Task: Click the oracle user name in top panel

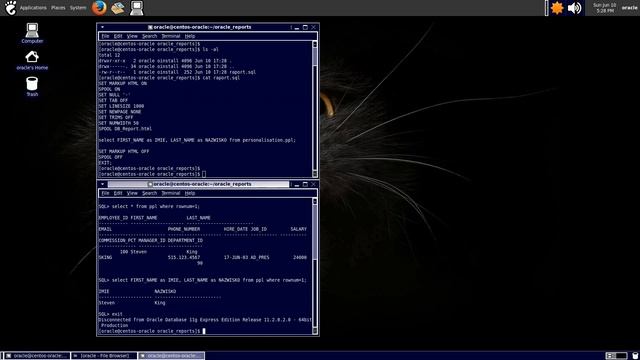Action: 629,8
